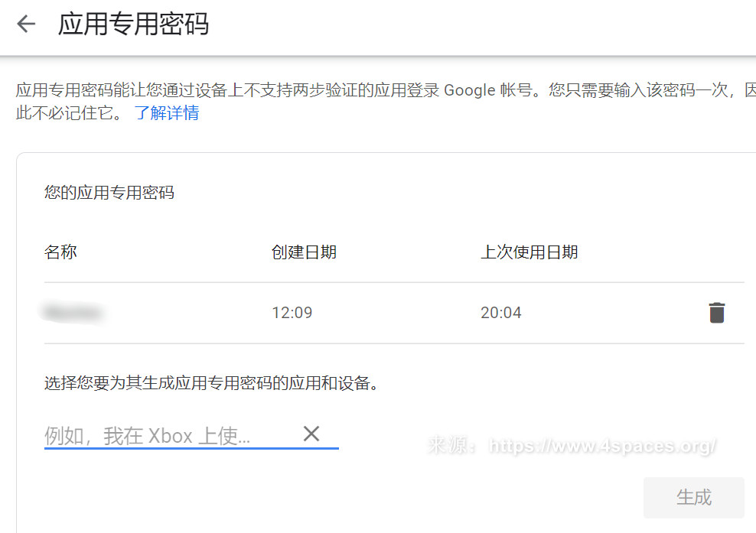This screenshot has width=756, height=533.
Task: Click the 名称 column header
Action: pyautogui.click(x=60, y=252)
